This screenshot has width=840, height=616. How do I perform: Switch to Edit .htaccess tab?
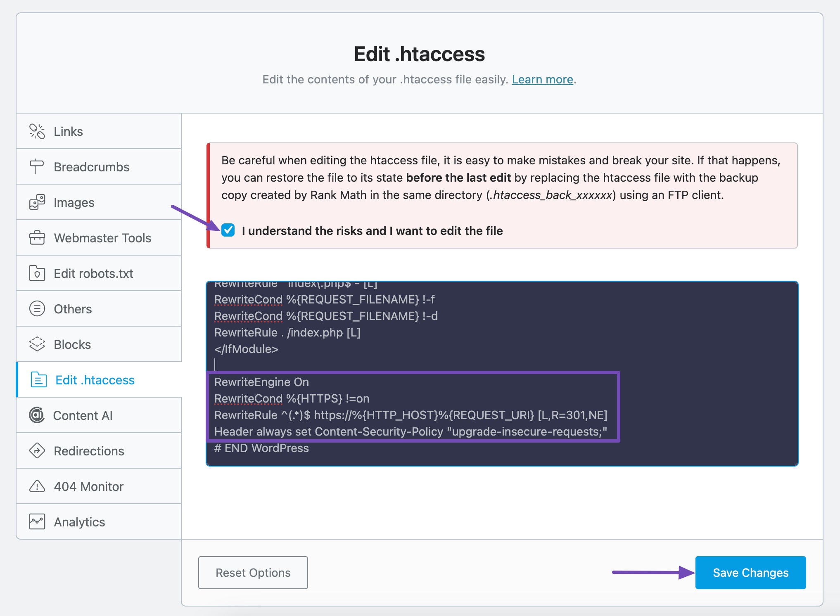[95, 380]
